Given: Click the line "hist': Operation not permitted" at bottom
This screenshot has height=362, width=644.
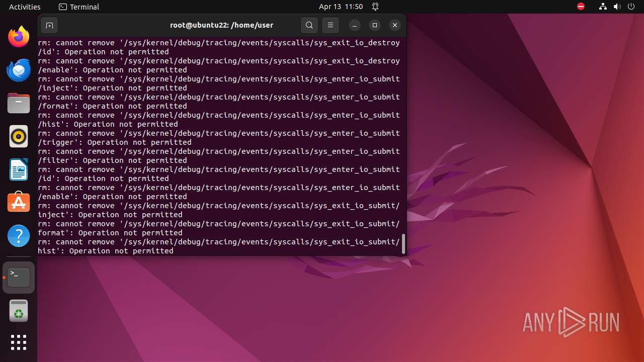Looking at the screenshot, I should click(106, 251).
